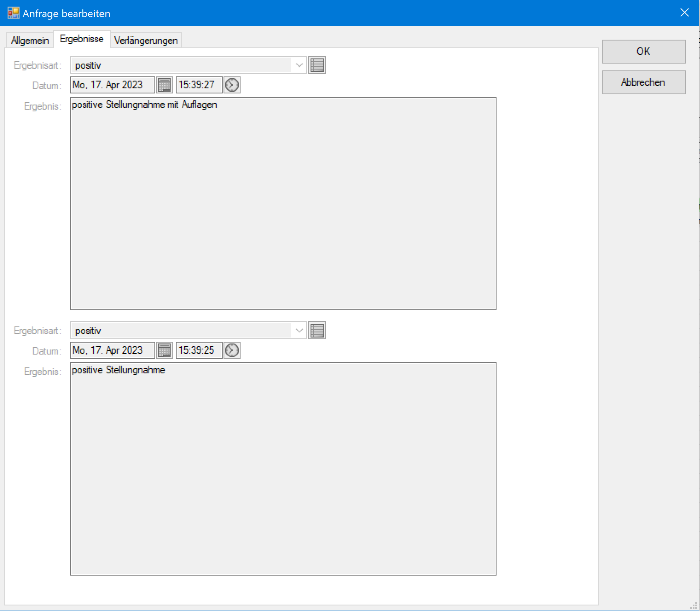This screenshot has width=700, height=611.
Task: Click the clock icon next to 15:39:27
Action: pyautogui.click(x=232, y=85)
